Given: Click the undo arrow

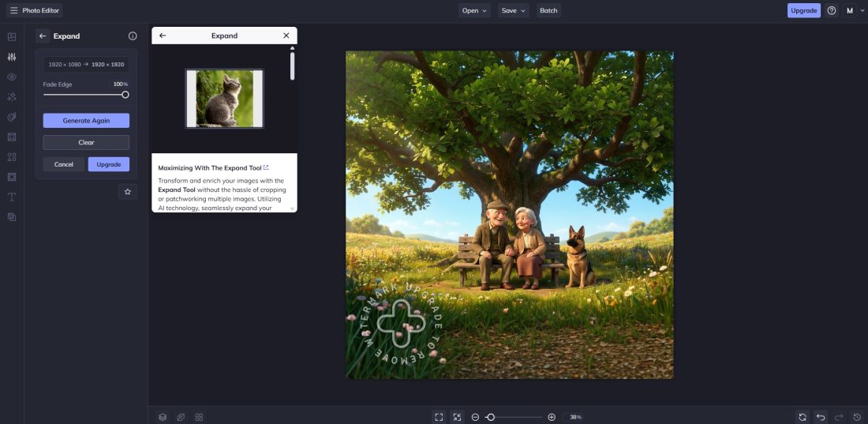Looking at the screenshot, I should coord(821,417).
